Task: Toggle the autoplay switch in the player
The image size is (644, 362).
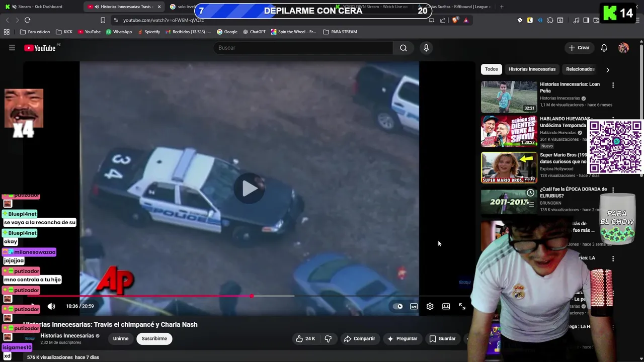Action: click(x=398, y=306)
